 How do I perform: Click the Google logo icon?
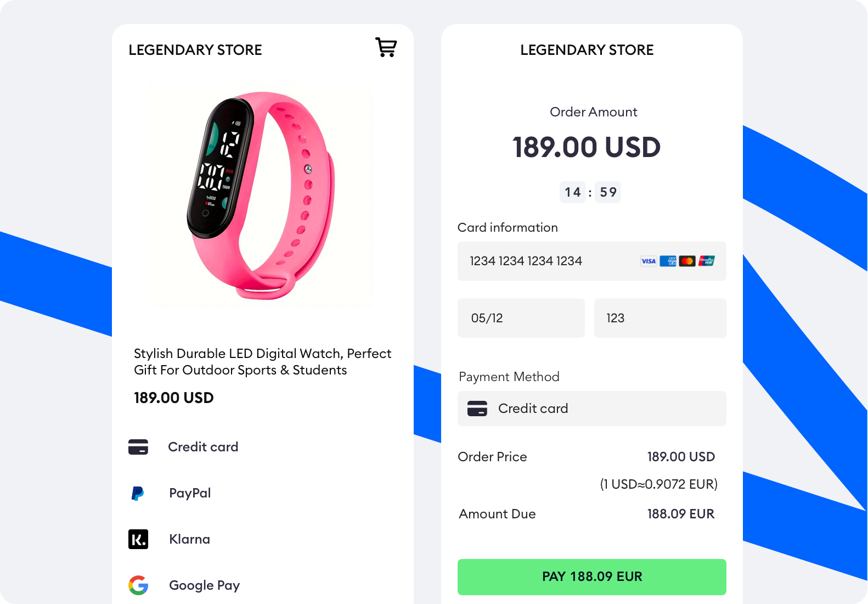pos(138,585)
